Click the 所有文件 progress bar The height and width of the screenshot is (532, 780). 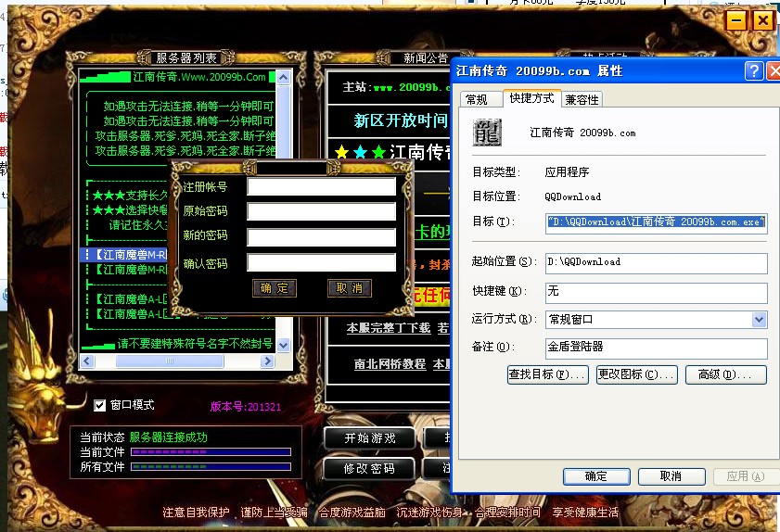click(x=211, y=467)
